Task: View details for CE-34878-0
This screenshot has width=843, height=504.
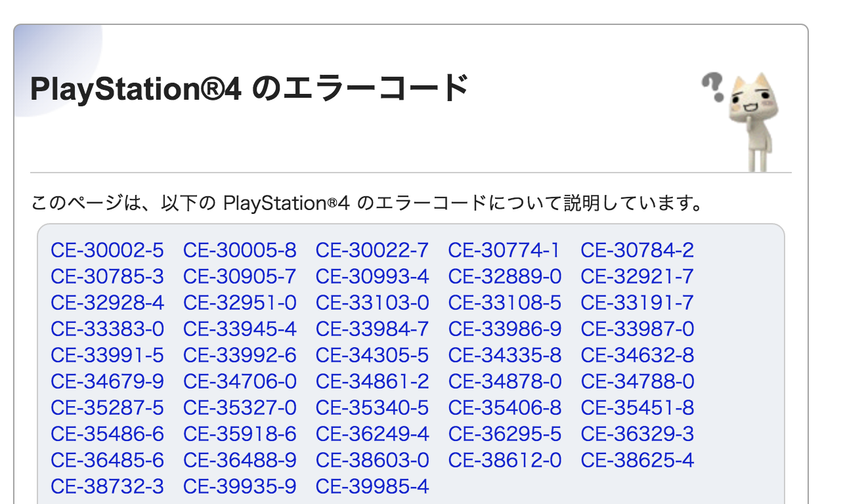Action: coord(505,381)
